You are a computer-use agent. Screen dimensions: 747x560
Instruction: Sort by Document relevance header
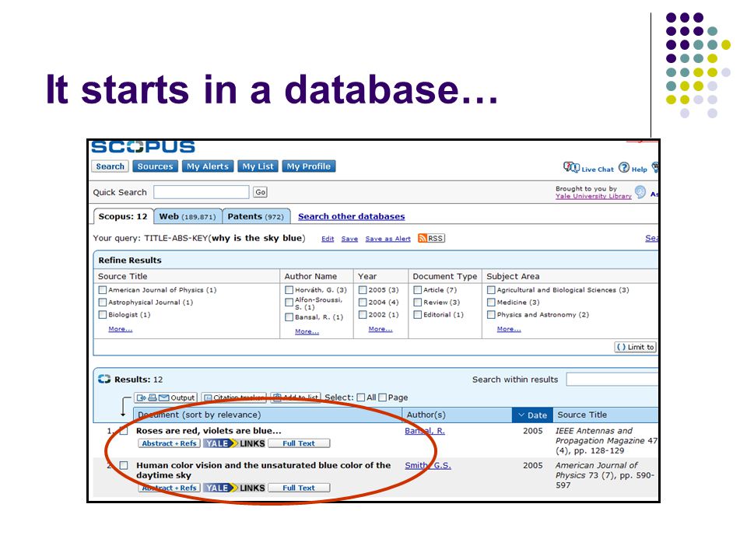click(x=267, y=415)
